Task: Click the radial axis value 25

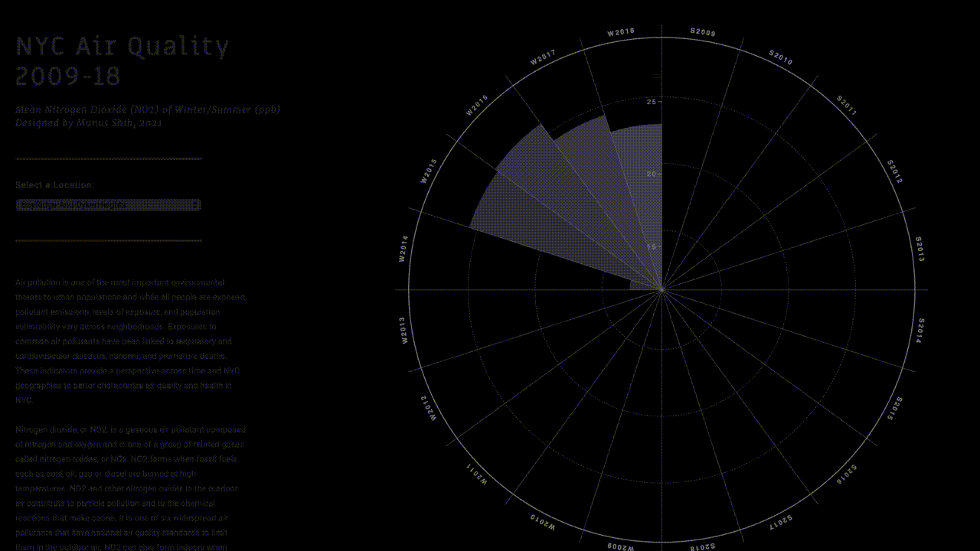Action: click(652, 102)
